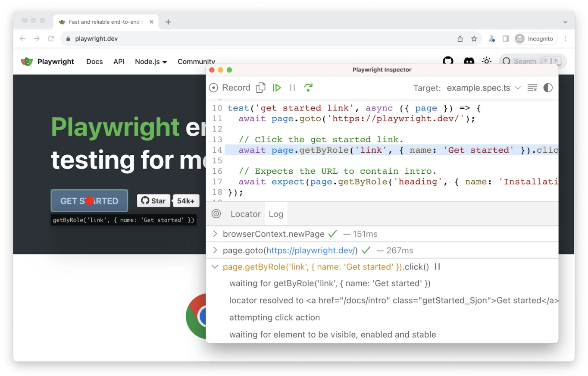
Task: Click "waiting for element to be visible" log line
Action: coord(333,335)
